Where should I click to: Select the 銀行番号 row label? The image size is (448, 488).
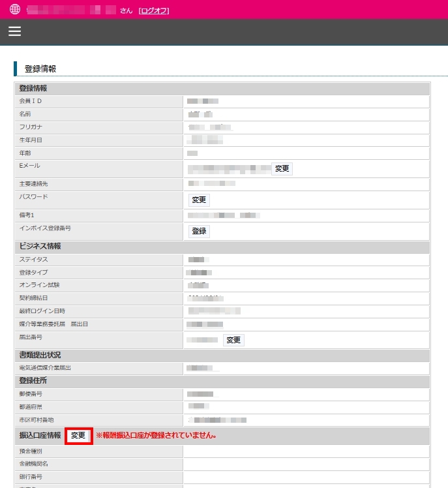(x=31, y=477)
